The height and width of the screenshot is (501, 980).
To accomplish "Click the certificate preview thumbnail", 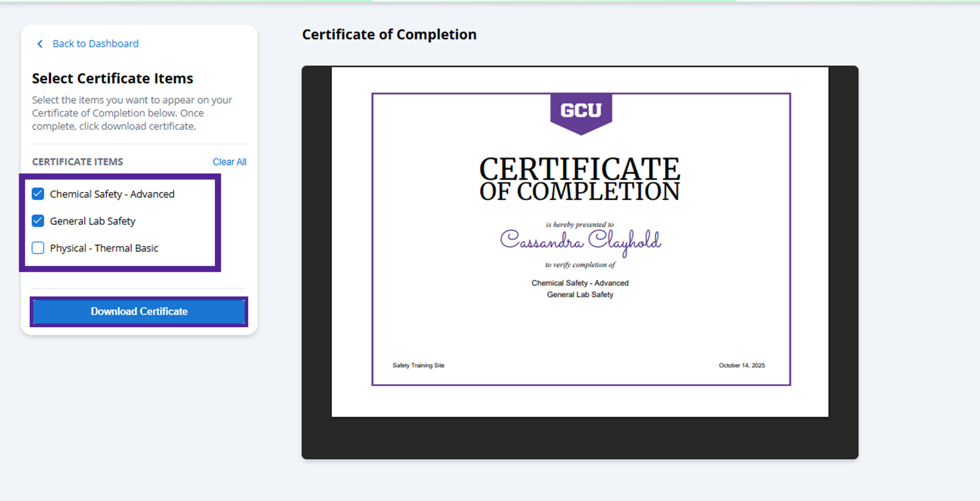I will click(x=580, y=327).
